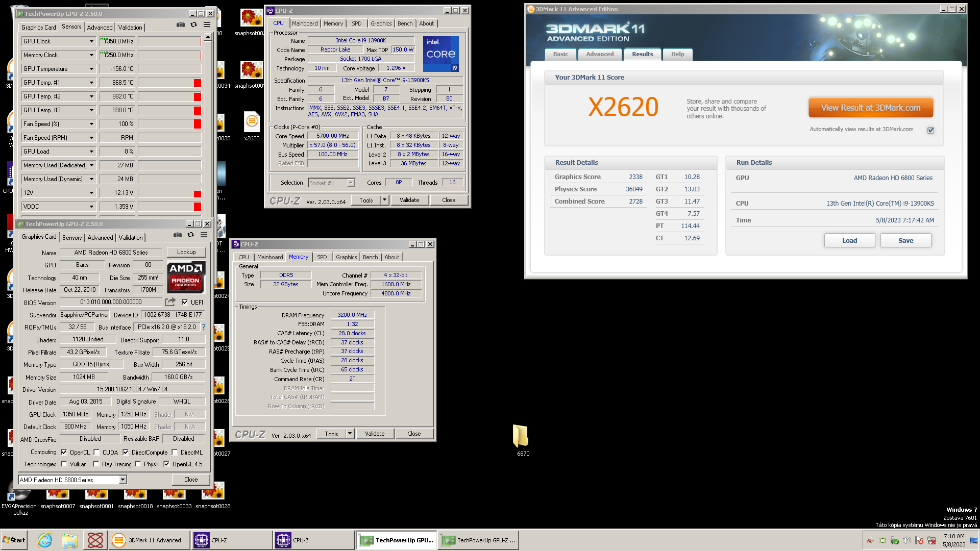Toggle the Vulkan checkbox

click(x=64, y=464)
